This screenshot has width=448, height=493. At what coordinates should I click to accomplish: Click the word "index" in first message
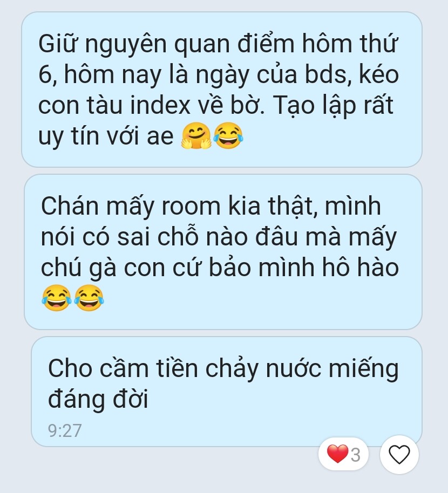(x=160, y=105)
